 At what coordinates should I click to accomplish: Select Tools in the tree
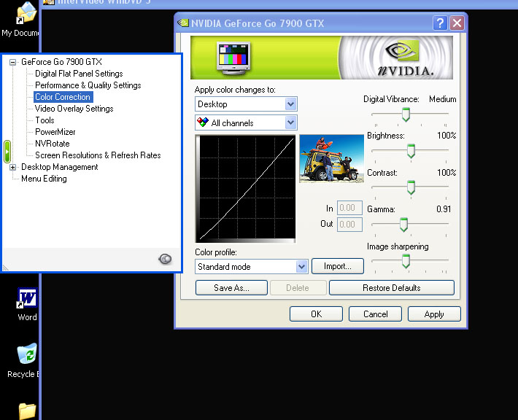45,120
